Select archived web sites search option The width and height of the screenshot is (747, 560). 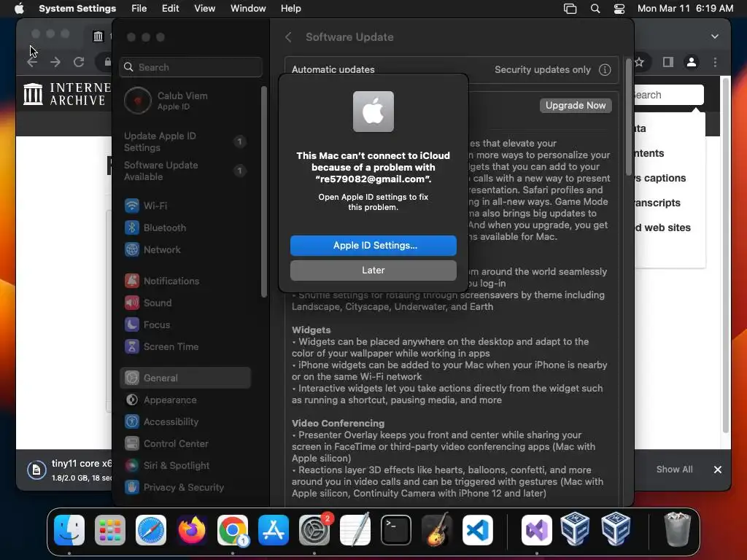pyautogui.click(x=663, y=227)
